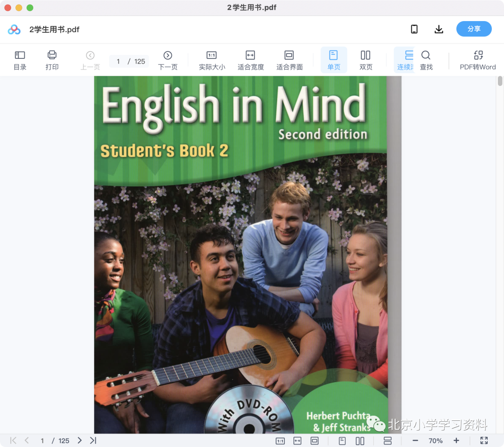The image size is (504, 447).
Task: Go to next page in bottom bar
Action: (80, 440)
